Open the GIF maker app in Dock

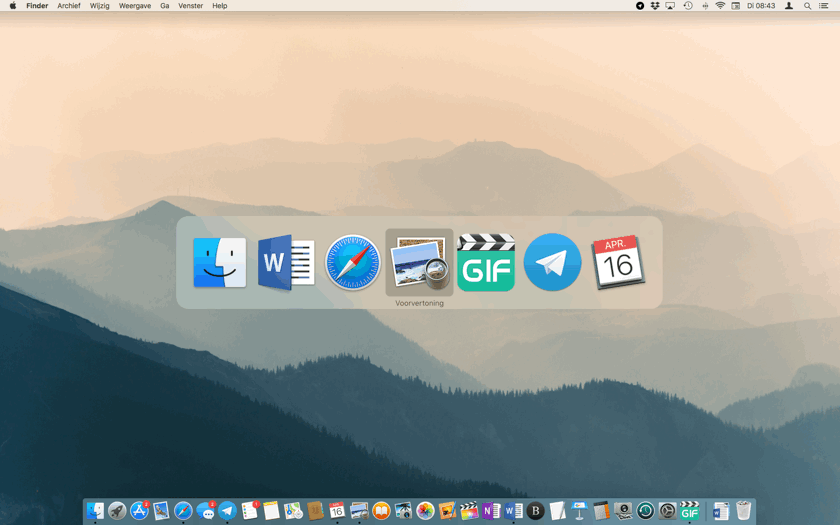689,511
